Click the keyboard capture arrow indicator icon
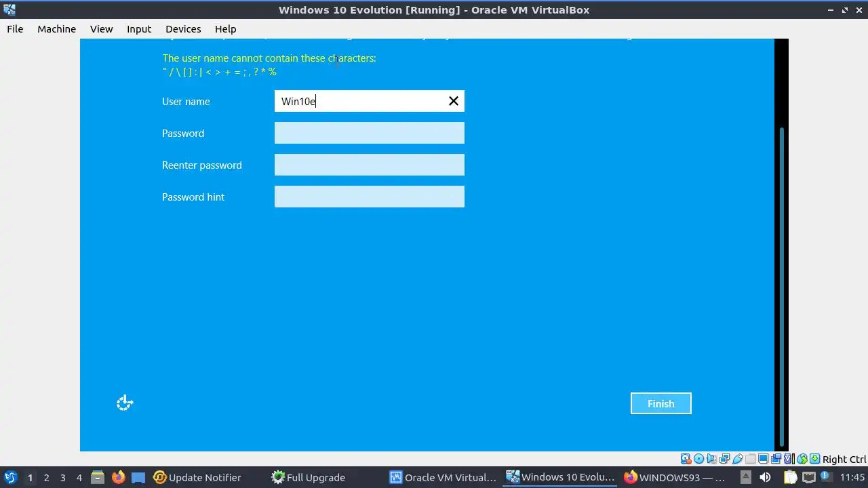 pyautogui.click(x=815, y=459)
